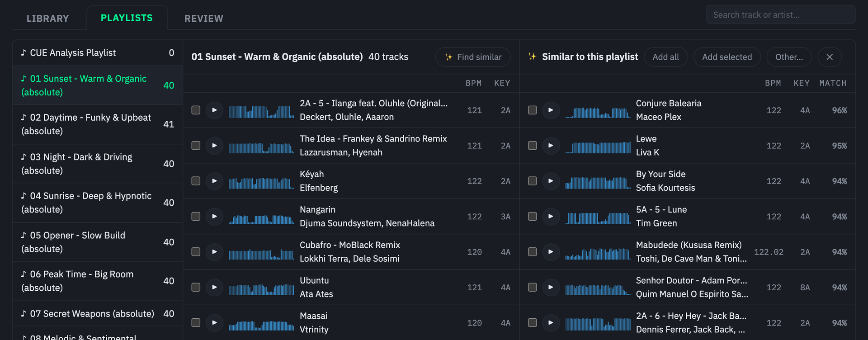Screen dimensions: 868x340
Task: Play Cubafro MoBlack Remix
Action: tap(215, 252)
